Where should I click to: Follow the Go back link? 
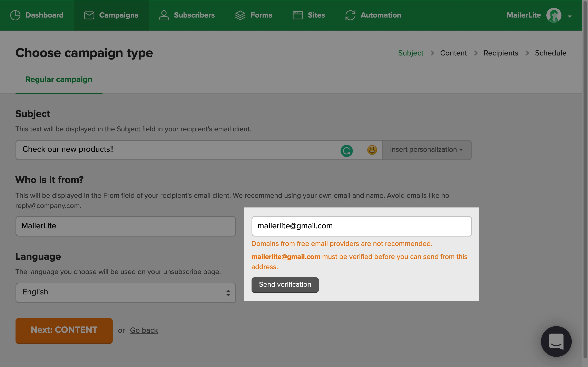click(144, 330)
